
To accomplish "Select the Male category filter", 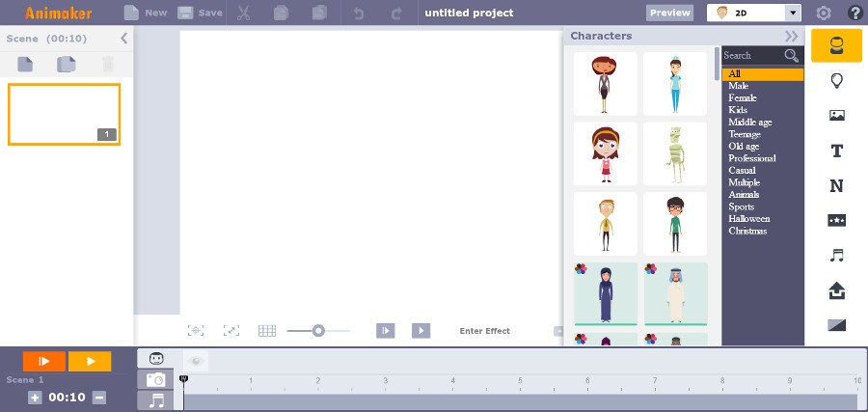I will point(739,86).
